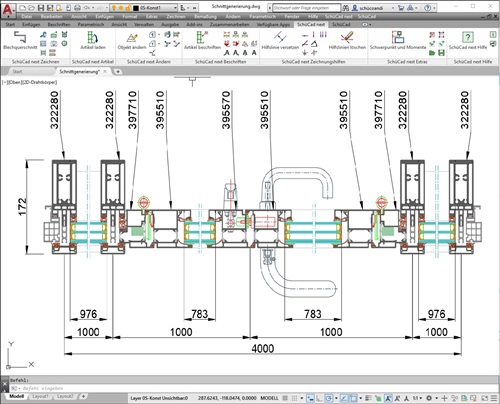
Task: Click the Objekt ändern tool icon
Action: click(x=132, y=38)
